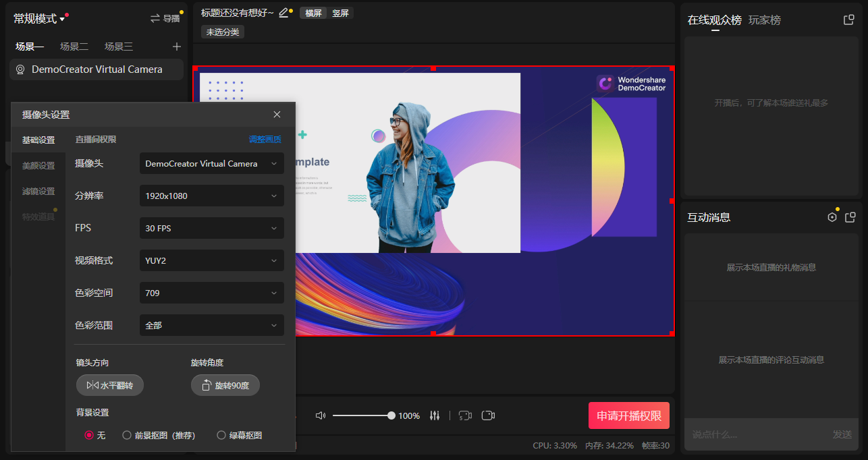This screenshot has width=868, height=460.
Task: Click the 申请开播权限 button
Action: (628, 415)
